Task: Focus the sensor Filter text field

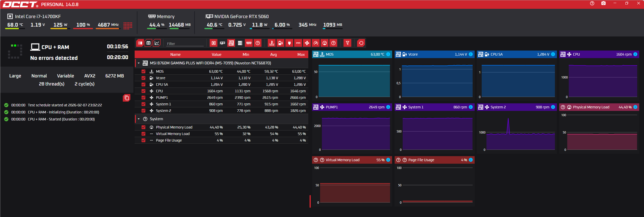Action: pos(185,44)
